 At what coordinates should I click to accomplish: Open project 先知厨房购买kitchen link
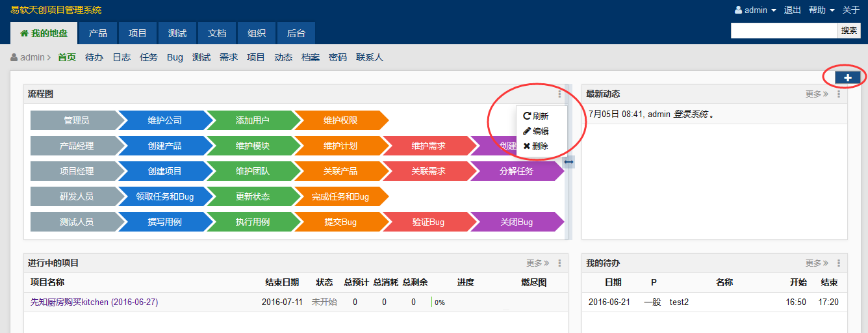(x=94, y=302)
